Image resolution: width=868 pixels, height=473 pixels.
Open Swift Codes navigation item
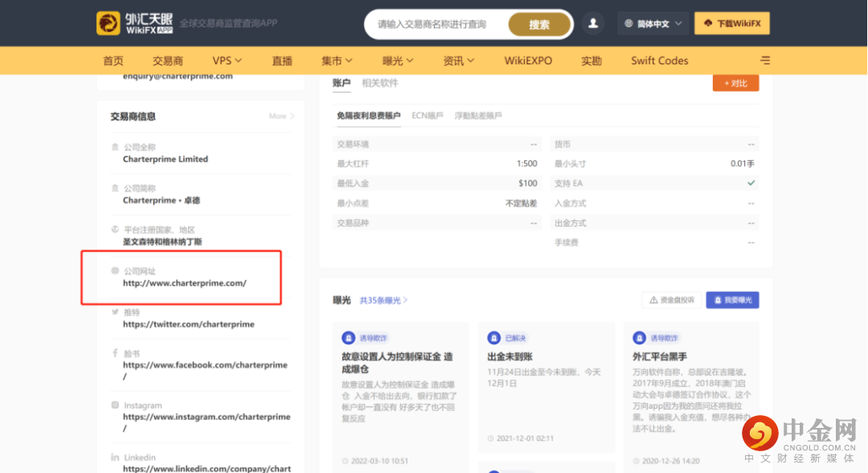660,60
